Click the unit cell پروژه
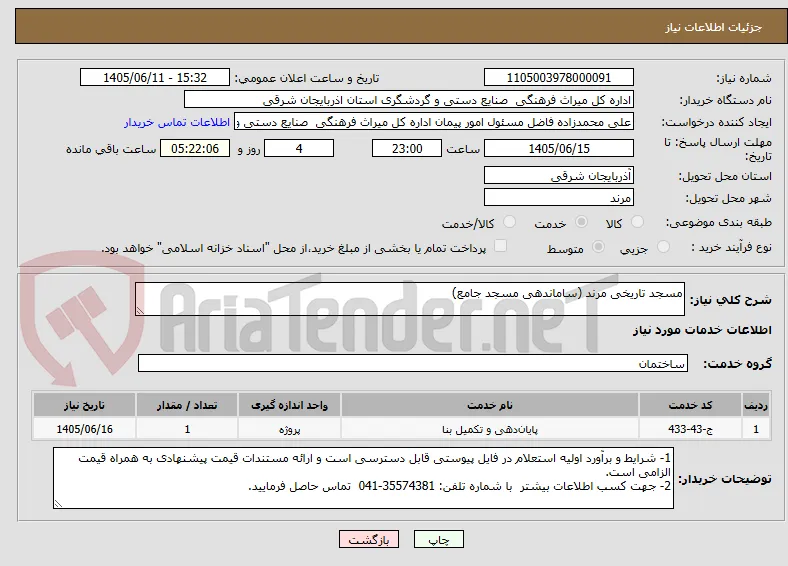Viewport: 788px width, 566px height. coord(289,429)
